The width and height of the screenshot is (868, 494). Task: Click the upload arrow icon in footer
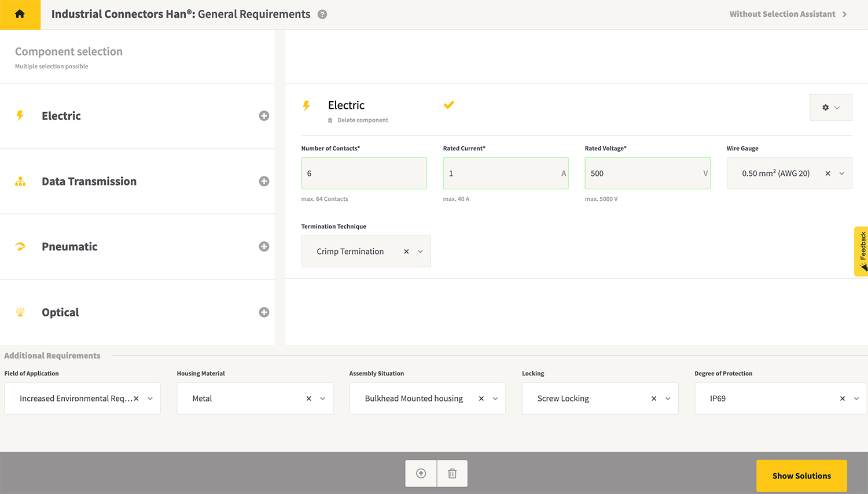pos(421,474)
